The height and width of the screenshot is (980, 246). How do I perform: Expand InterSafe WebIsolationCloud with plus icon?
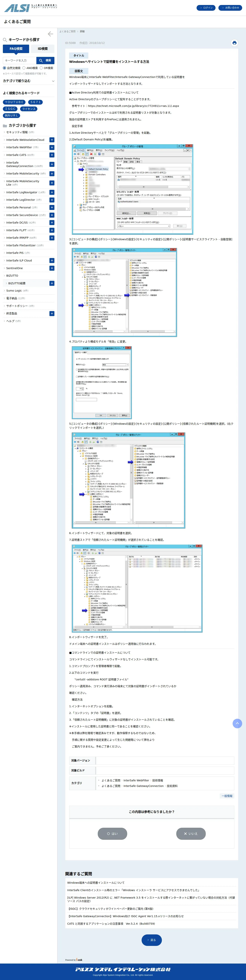52,140
